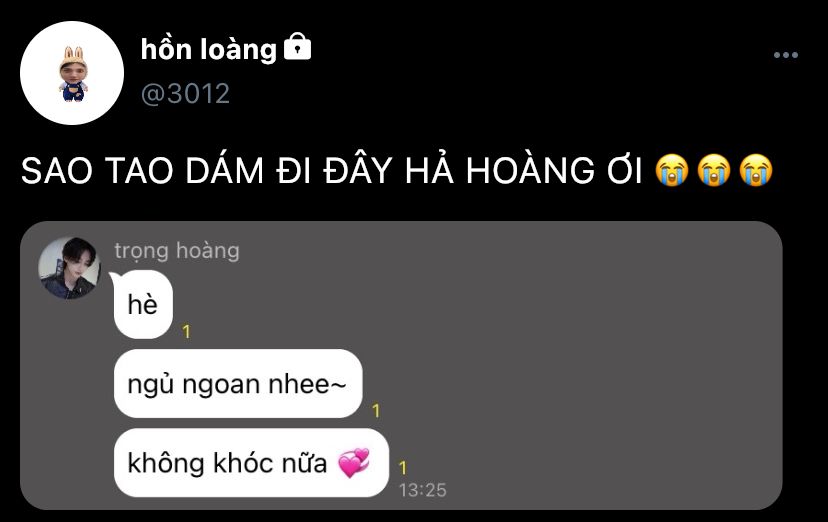Click the 13:25 message timestamp
828x522 pixels.
tap(422, 490)
